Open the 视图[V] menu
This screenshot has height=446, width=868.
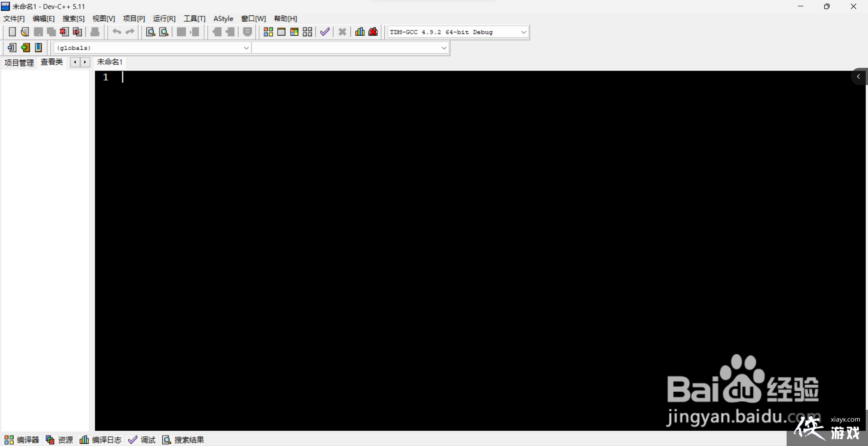[x=104, y=19]
